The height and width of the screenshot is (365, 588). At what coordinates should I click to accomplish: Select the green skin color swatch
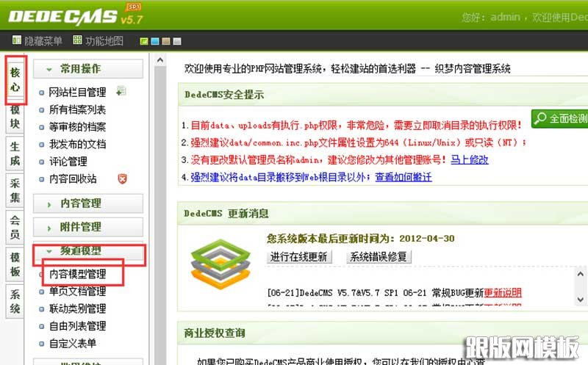[145, 41]
